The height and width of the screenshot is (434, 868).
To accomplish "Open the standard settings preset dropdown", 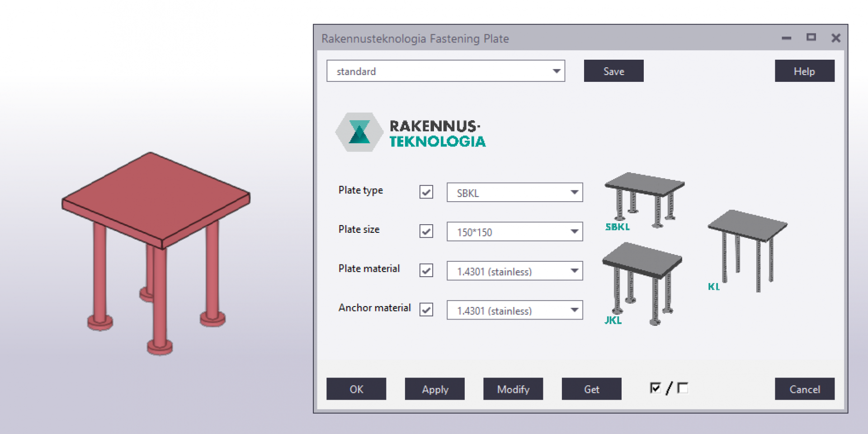I will (x=445, y=71).
